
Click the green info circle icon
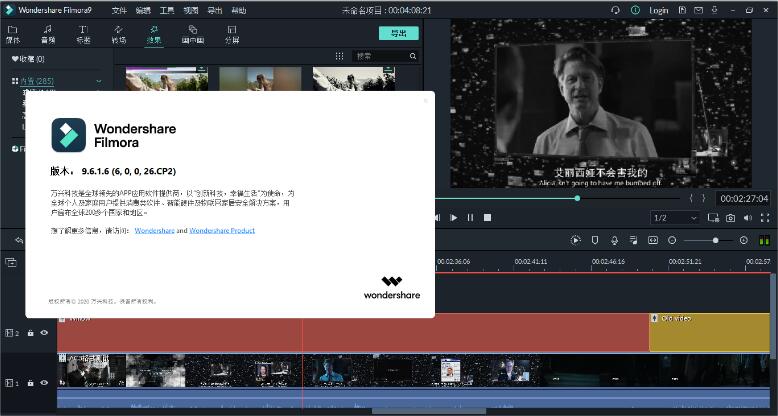tap(635, 10)
